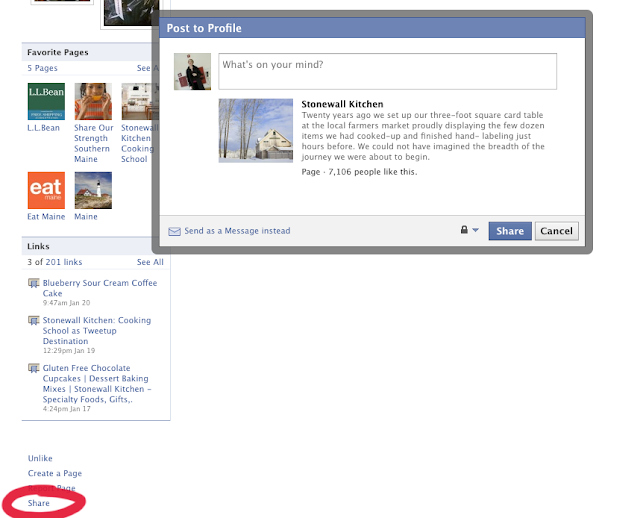Open the 201 links count link
640x518 pixels.
64,262
